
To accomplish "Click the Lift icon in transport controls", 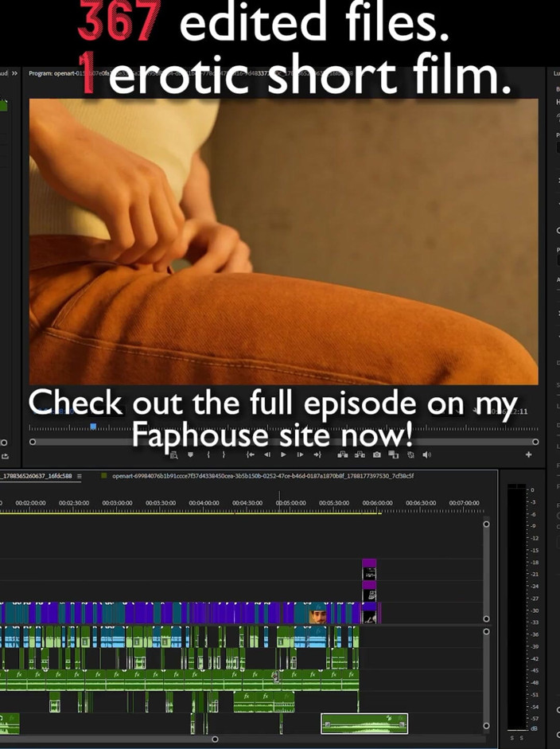I will 343,454.
